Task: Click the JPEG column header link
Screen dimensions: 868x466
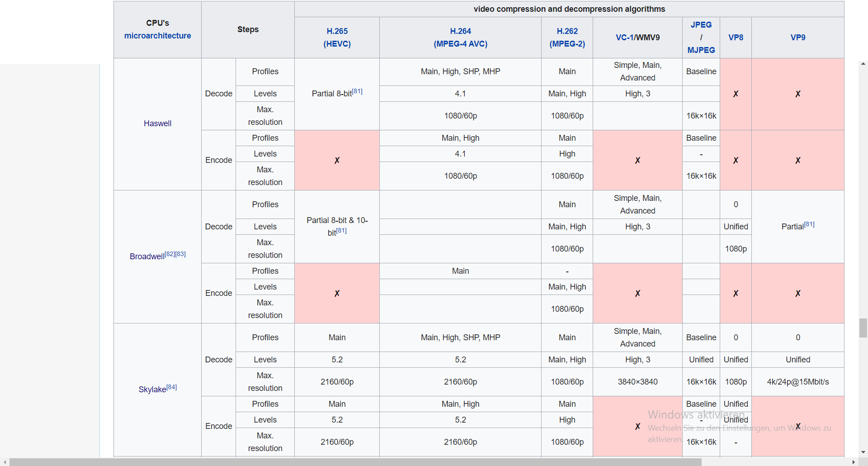Action: coord(701,25)
